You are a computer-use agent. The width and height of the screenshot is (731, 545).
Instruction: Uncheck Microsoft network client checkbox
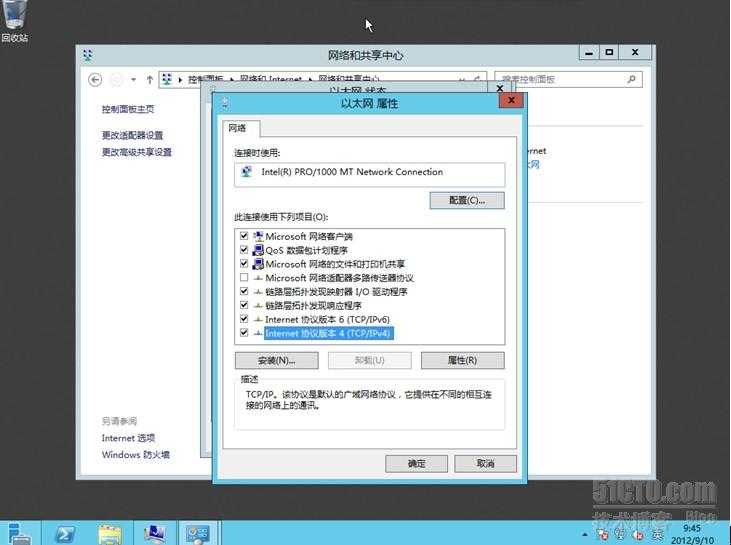244,236
